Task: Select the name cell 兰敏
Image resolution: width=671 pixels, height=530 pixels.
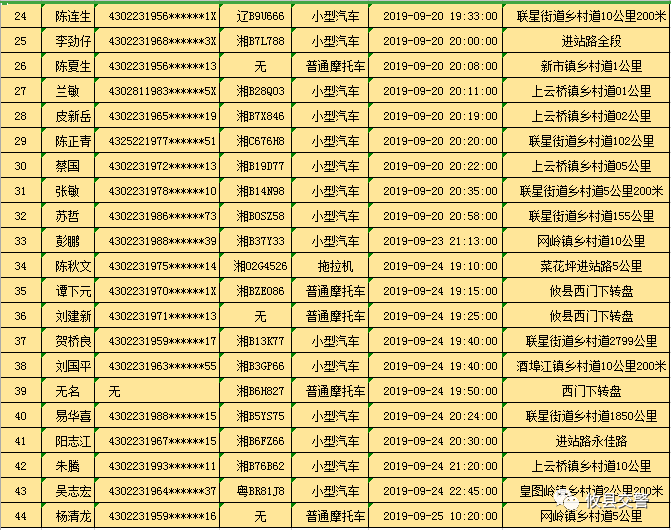Action: coord(68,91)
